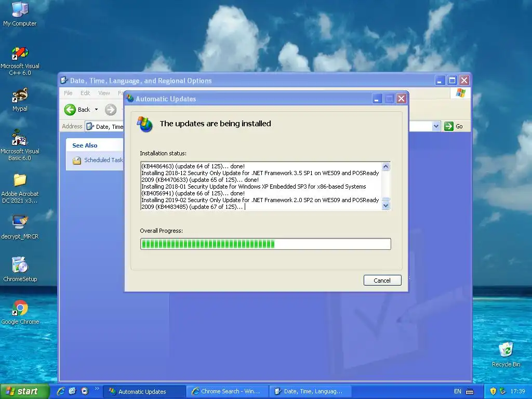Click scroll up arrow in installation status
This screenshot has width=532, height=399.
coord(386,166)
